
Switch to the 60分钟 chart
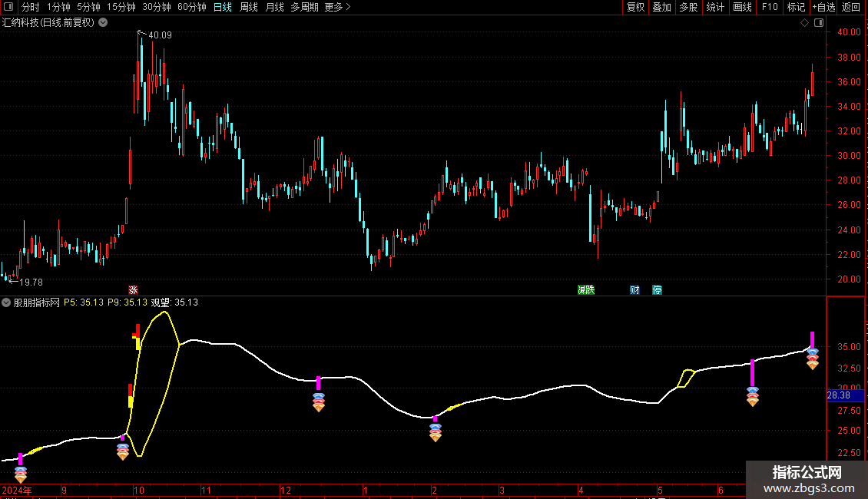(192, 7)
